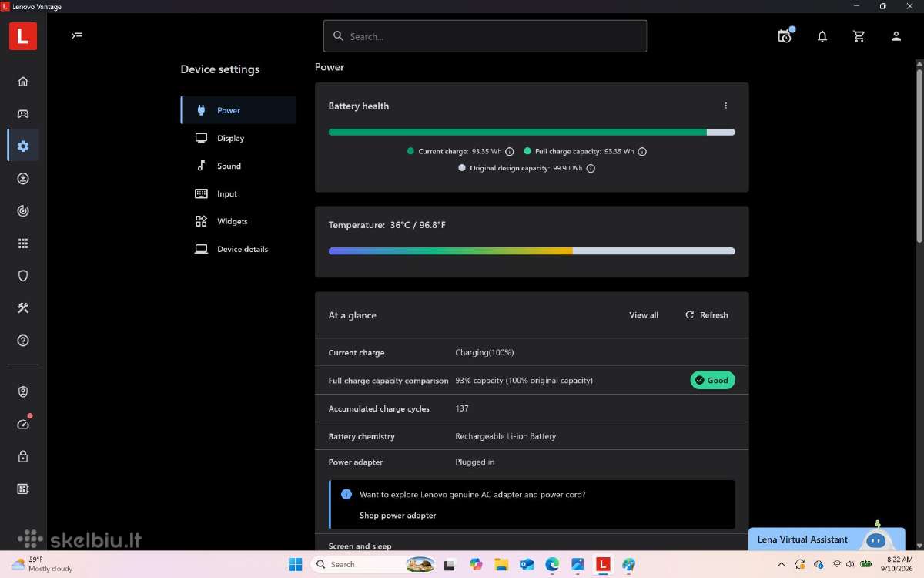Click the Temperature 36°C / 96.8°F label
Screen dimensions: 924x578
click(387, 225)
